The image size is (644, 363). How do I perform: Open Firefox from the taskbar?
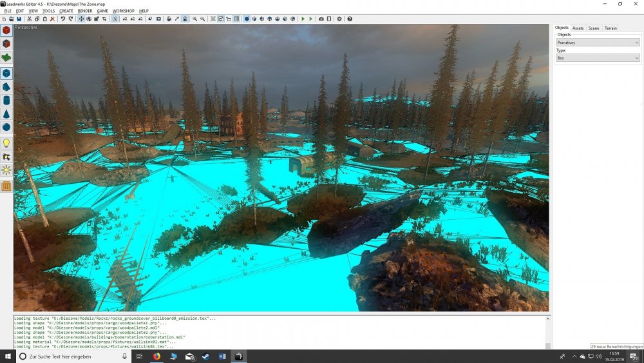click(x=156, y=357)
